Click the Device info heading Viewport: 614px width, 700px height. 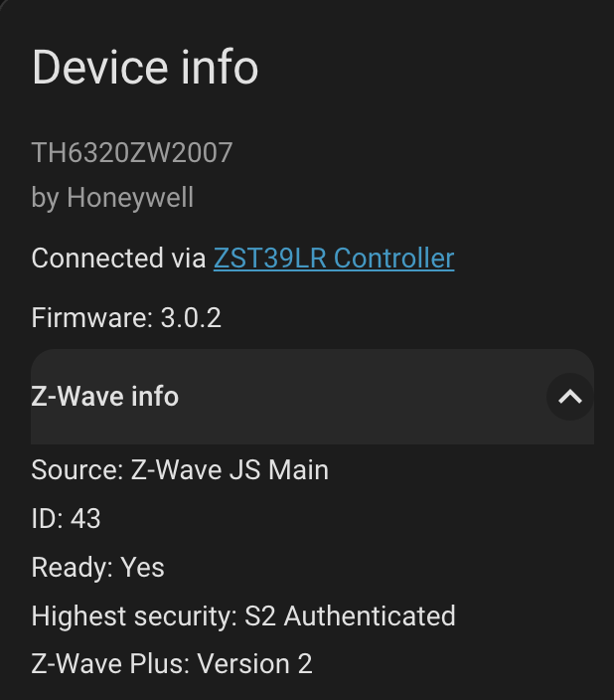point(145,68)
